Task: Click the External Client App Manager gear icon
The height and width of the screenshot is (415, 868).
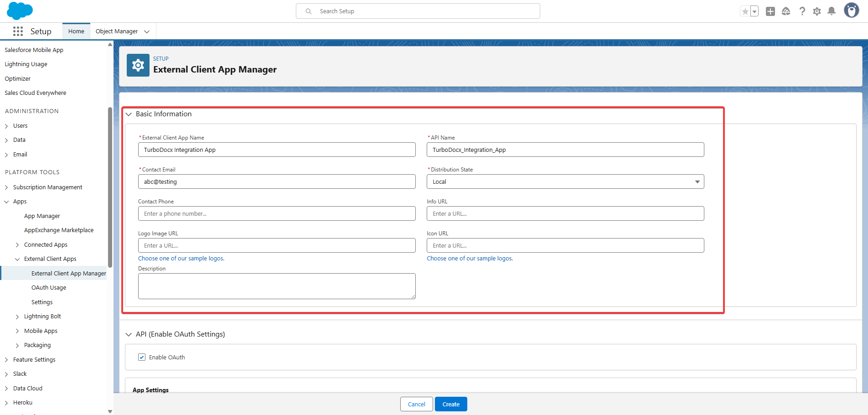Action: point(138,65)
